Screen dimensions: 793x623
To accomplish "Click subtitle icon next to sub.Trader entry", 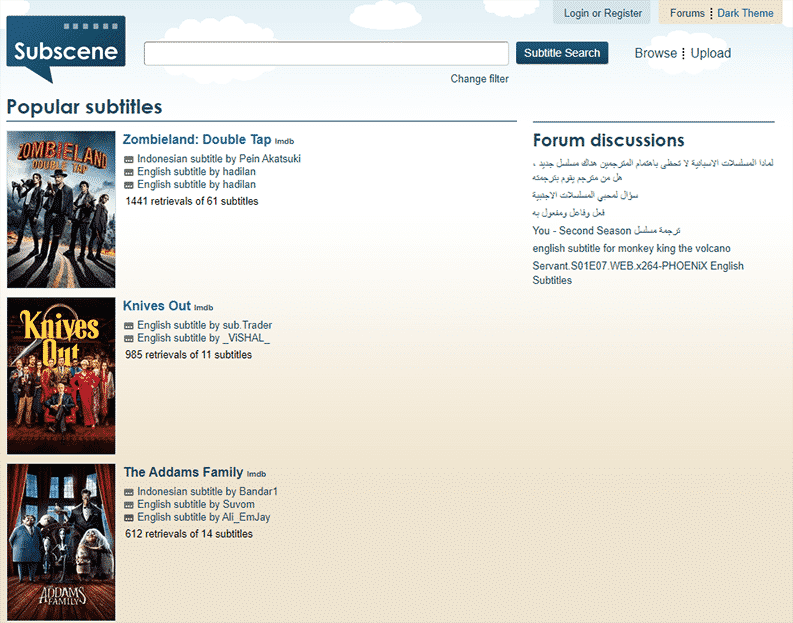I will tap(129, 326).
